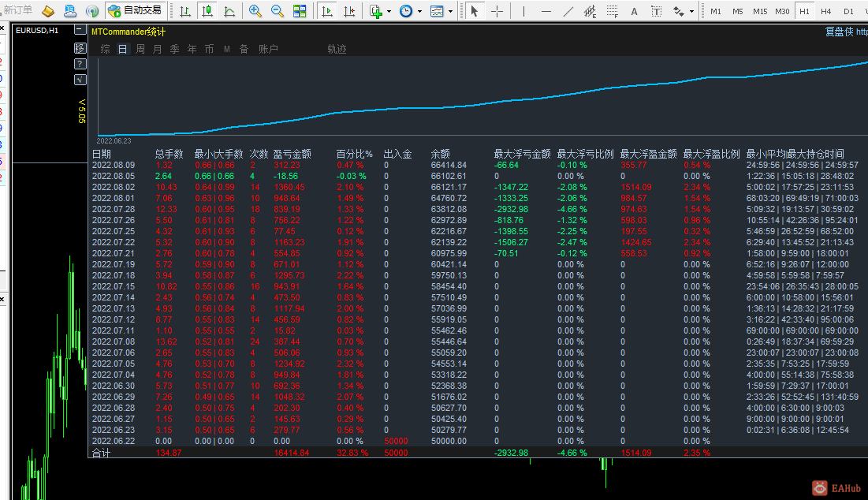Select the crosshair tool

[x=497, y=9]
